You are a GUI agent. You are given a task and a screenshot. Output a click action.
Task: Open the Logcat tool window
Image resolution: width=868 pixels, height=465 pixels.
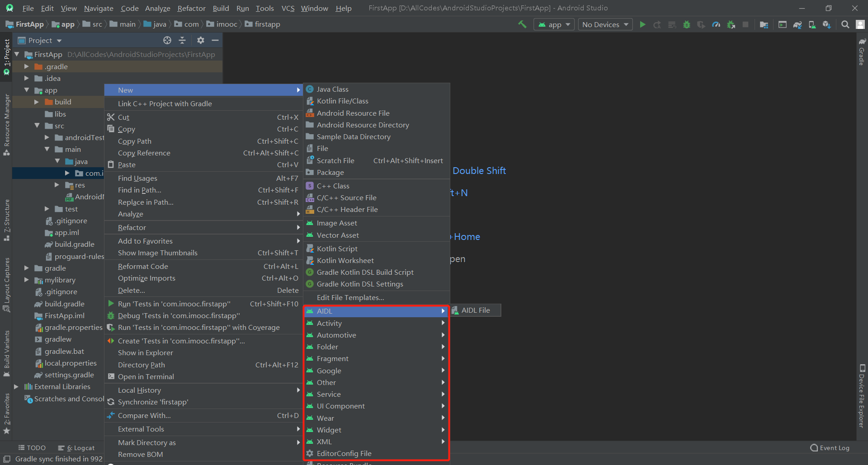pos(76,448)
